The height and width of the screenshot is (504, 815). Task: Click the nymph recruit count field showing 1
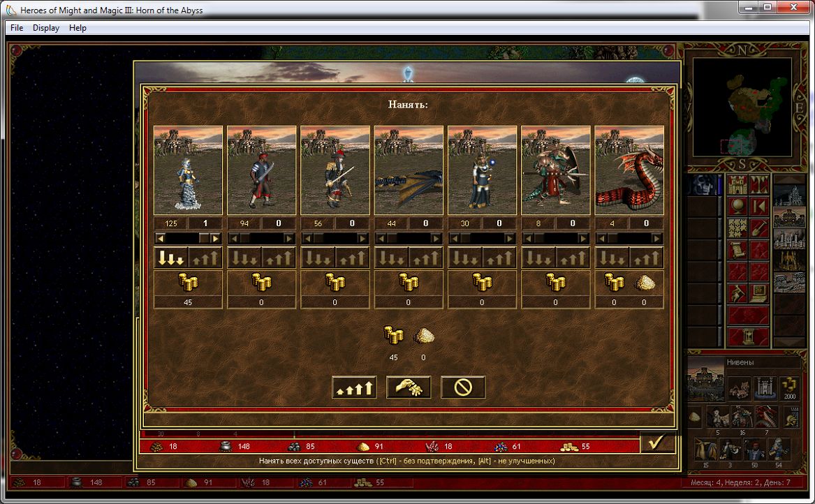tap(205, 223)
